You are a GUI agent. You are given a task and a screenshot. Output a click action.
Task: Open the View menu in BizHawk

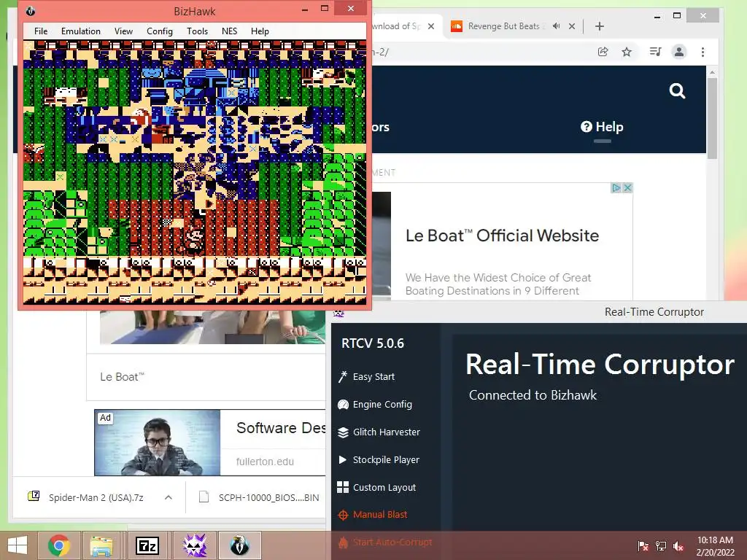[123, 31]
